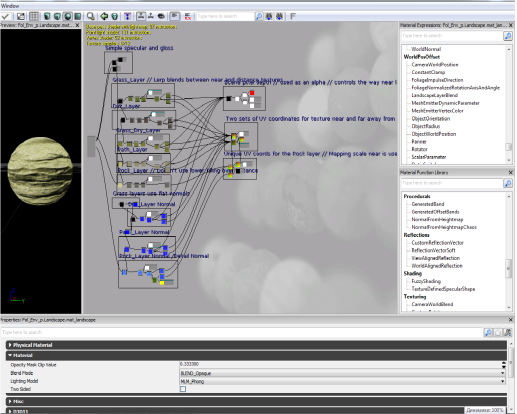Select the cube preview primitive
Image resolution: width=517 pixels, height=414 pixels.
(x=57, y=16)
